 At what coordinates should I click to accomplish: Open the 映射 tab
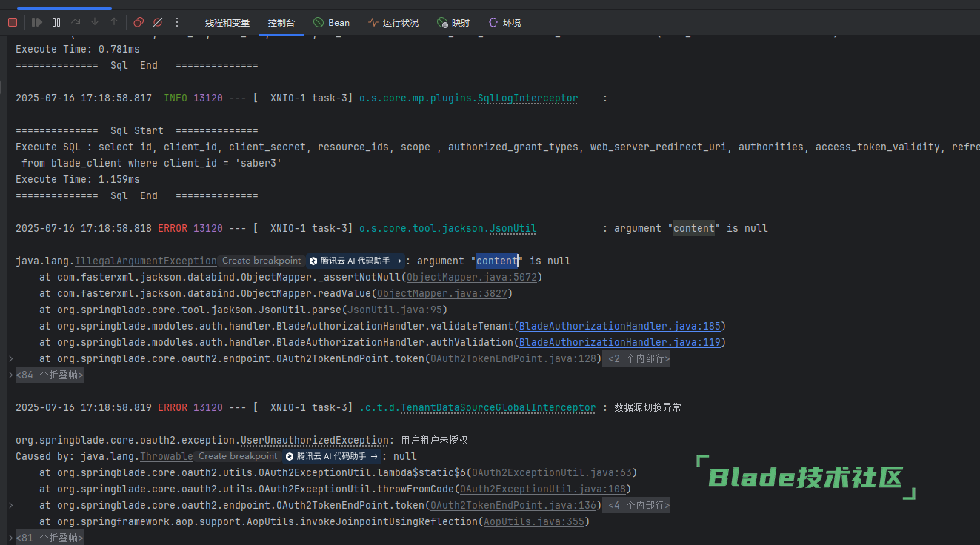(x=453, y=22)
